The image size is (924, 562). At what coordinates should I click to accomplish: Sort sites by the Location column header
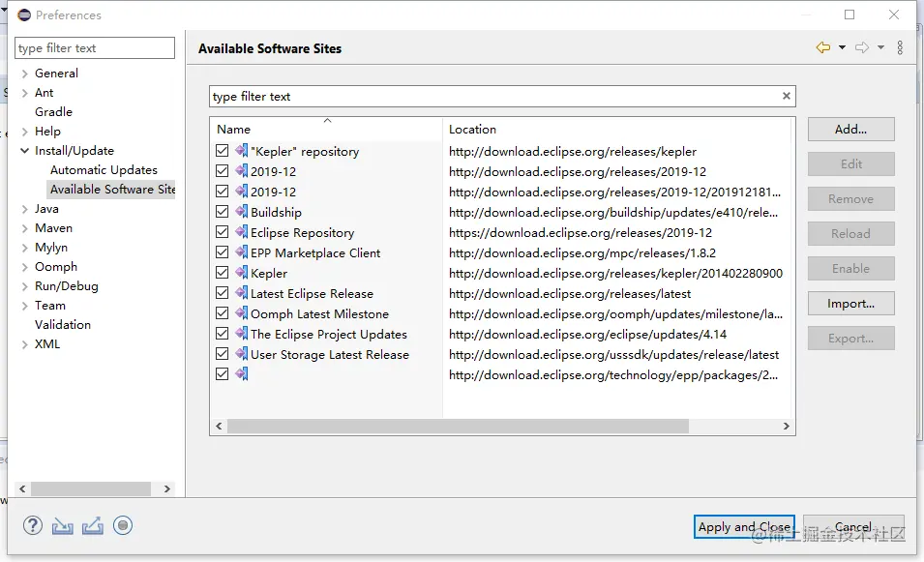[615, 129]
